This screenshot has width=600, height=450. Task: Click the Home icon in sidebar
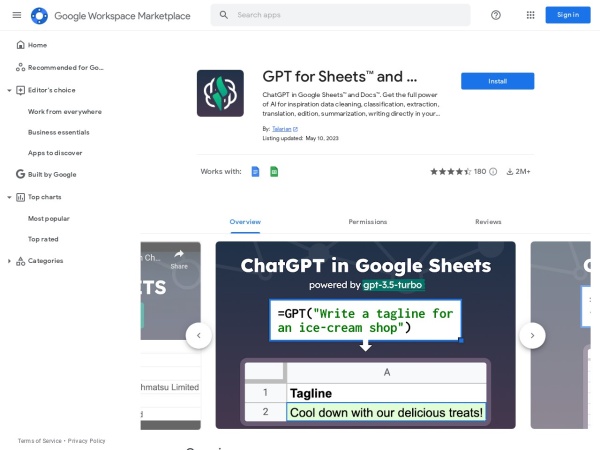tap(20, 45)
